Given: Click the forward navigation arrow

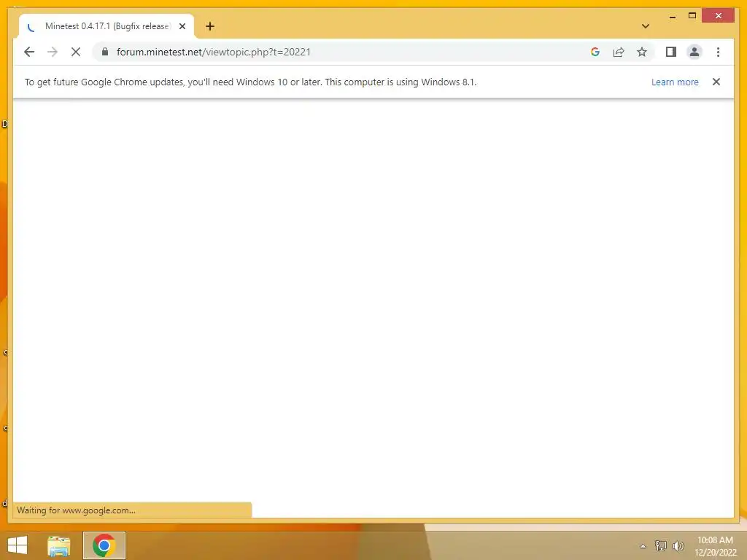Looking at the screenshot, I should click(53, 52).
